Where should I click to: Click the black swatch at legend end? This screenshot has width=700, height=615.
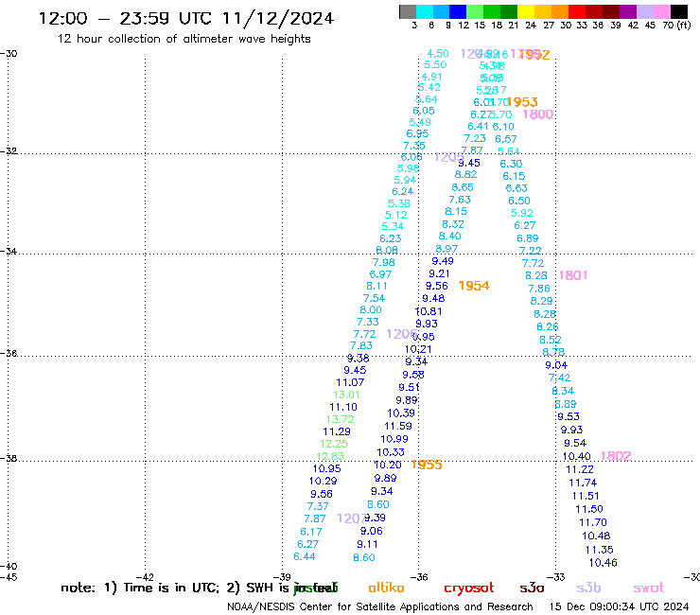[678, 11]
